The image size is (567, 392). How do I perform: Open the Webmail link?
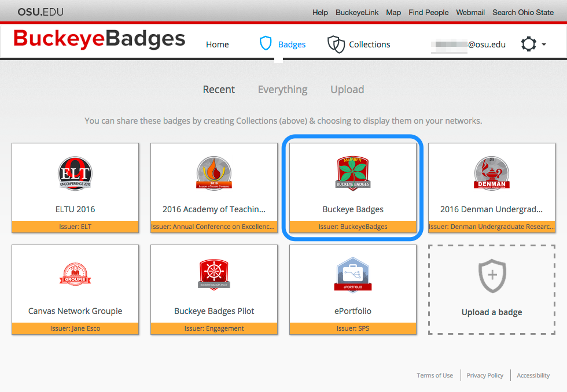[470, 12]
